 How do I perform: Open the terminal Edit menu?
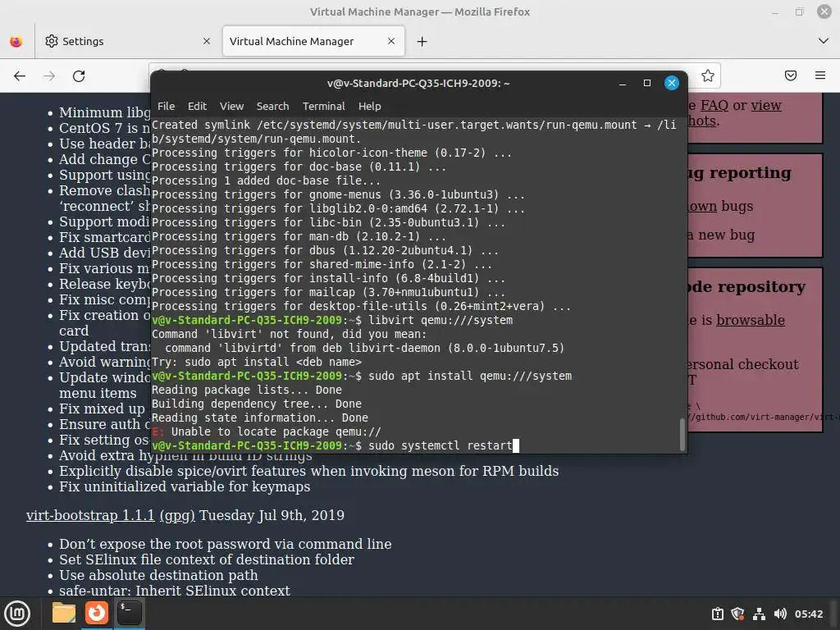pyautogui.click(x=197, y=106)
